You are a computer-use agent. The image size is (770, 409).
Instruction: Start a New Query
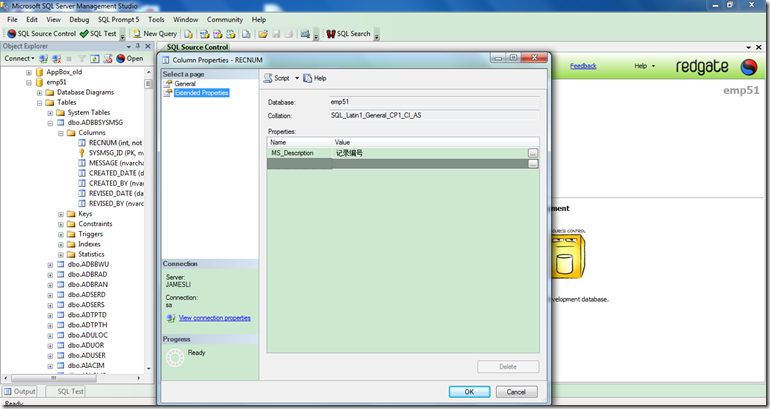pyautogui.click(x=155, y=33)
